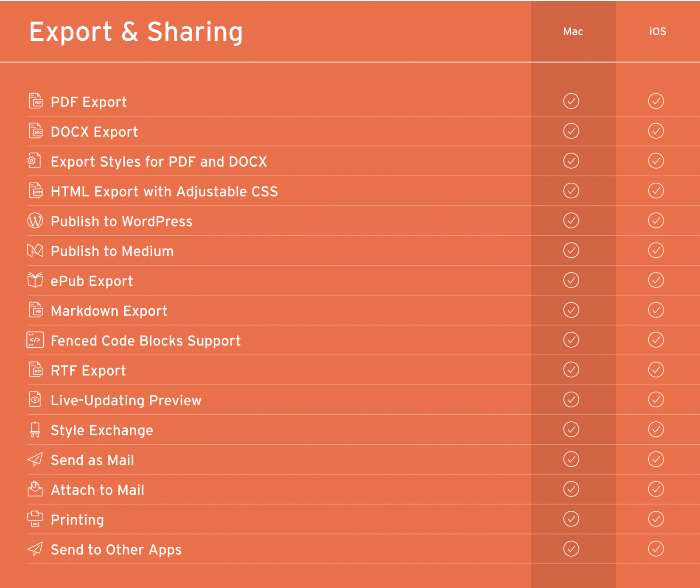Click the iOS checkmark for Send to Other Apps
Screen dimensions: 700x588
point(656,549)
